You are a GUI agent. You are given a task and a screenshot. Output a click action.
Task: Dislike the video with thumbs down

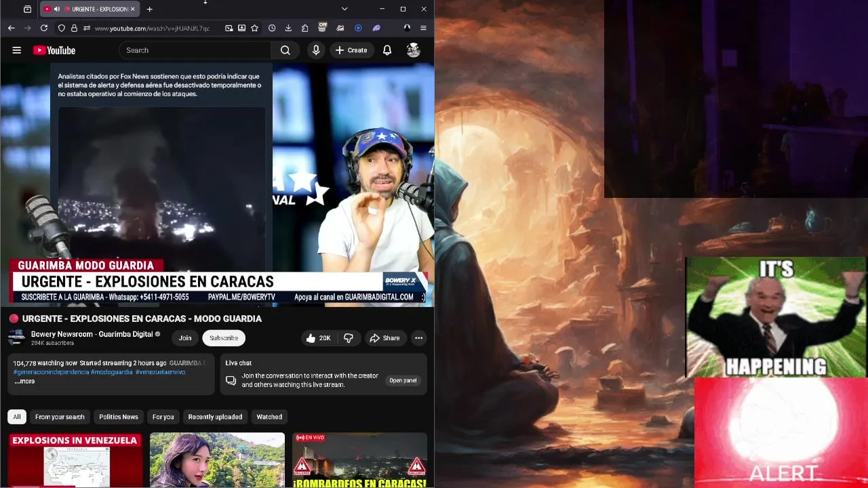pyautogui.click(x=349, y=338)
